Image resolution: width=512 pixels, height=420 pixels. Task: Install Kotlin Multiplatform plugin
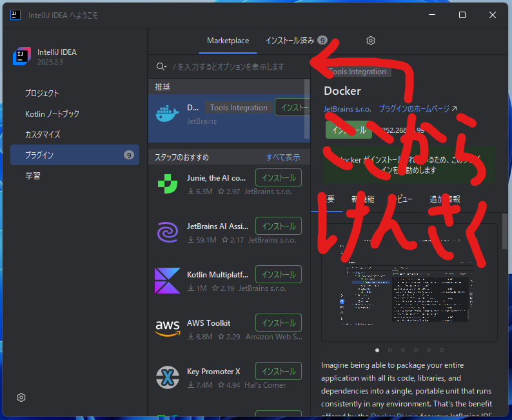279,274
